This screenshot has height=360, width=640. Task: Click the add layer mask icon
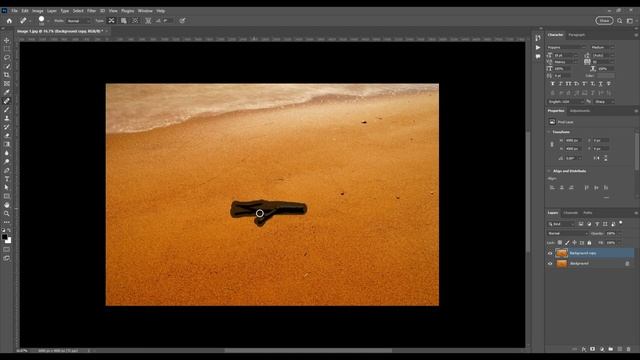pyautogui.click(x=593, y=349)
